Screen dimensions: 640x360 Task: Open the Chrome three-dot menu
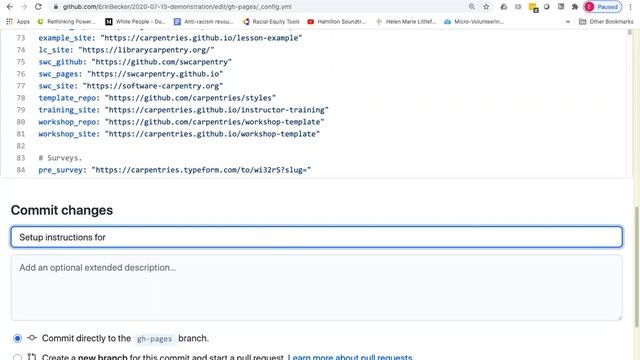(630, 7)
